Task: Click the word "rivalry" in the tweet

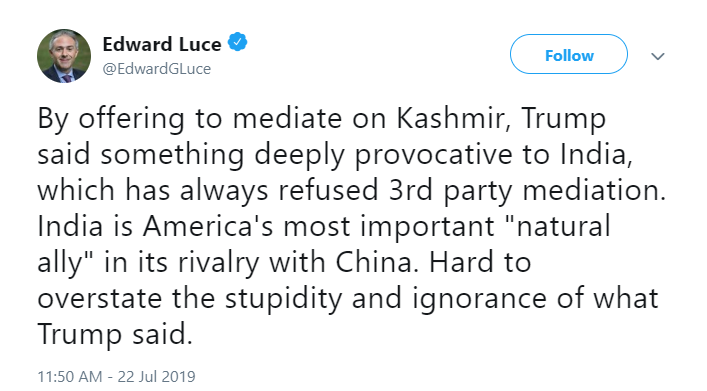Action: click(218, 263)
